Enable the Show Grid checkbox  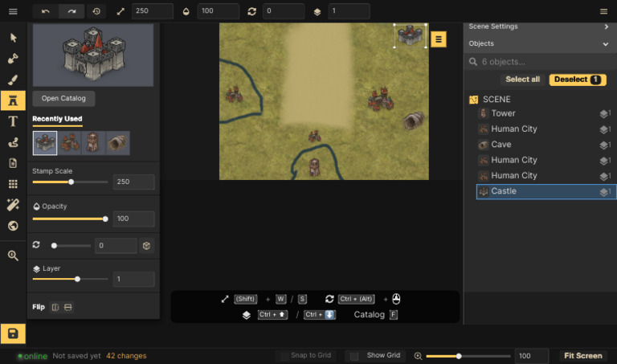pyautogui.click(x=354, y=356)
